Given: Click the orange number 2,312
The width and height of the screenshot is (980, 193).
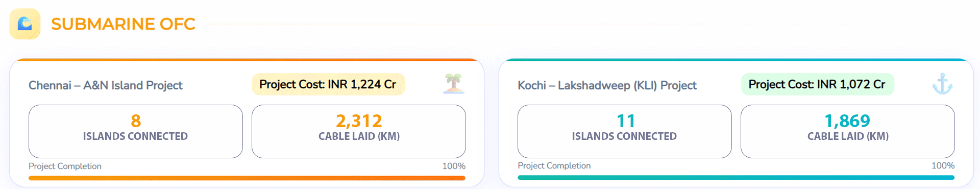Looking at the screenshot, I should pyautogui.click(x=359, y=121).
